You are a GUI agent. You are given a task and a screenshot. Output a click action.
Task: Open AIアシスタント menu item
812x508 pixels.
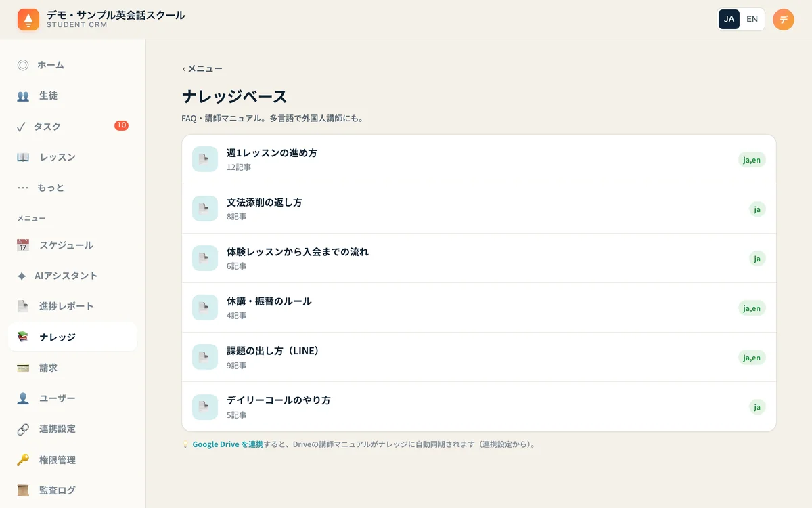click(x=72, y=276)
